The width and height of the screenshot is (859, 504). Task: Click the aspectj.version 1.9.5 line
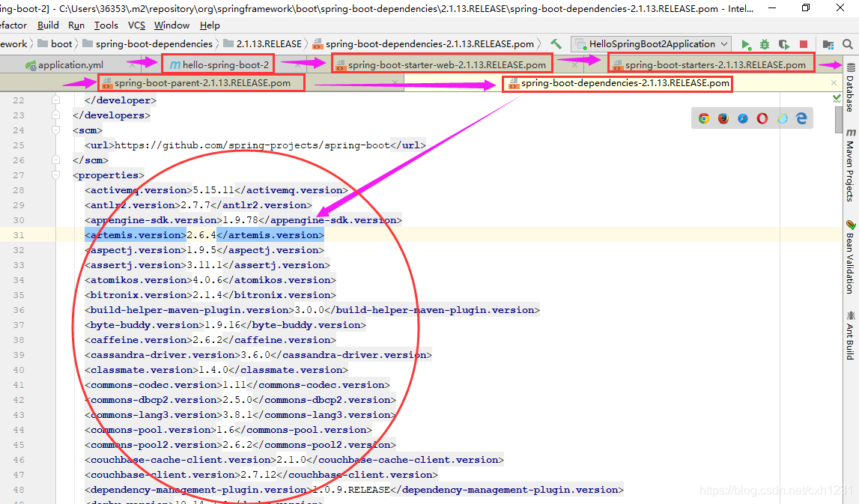(204, 250)
